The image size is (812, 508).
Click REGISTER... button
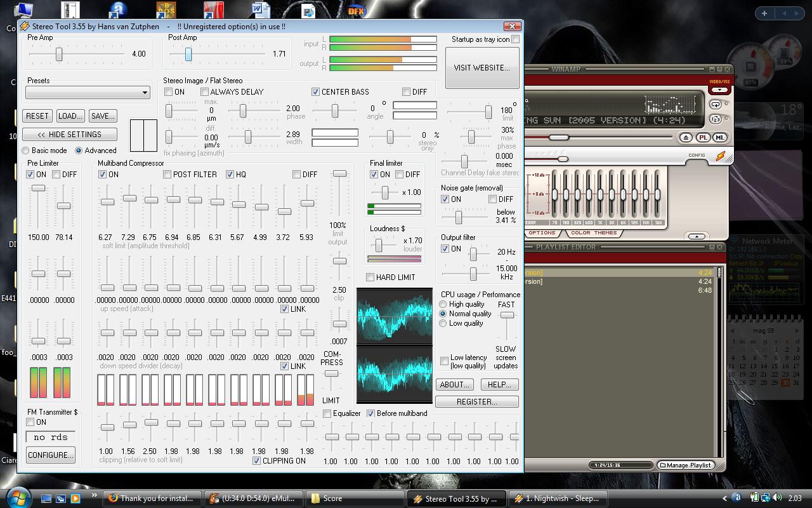pyautogui.click(x=476, y=402)
